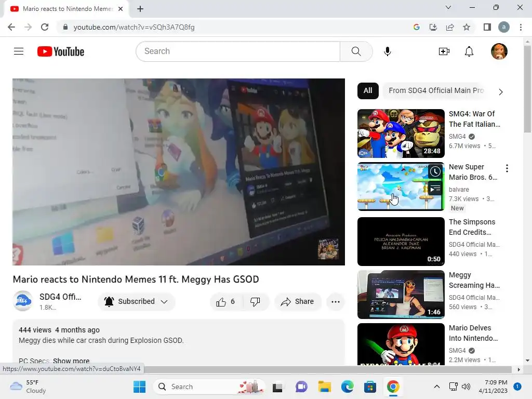Open the more actions ellipsis button

tap(336, 302)
